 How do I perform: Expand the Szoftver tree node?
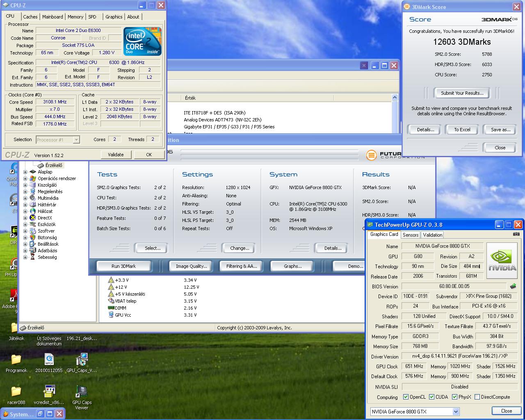click(25, 231)
